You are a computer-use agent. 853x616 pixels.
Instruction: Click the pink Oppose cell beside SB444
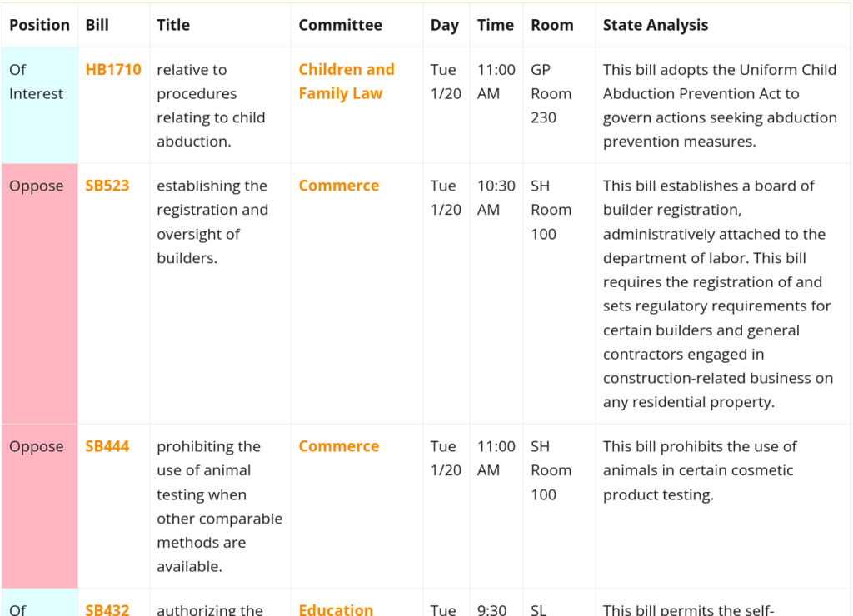pos(39,505)
